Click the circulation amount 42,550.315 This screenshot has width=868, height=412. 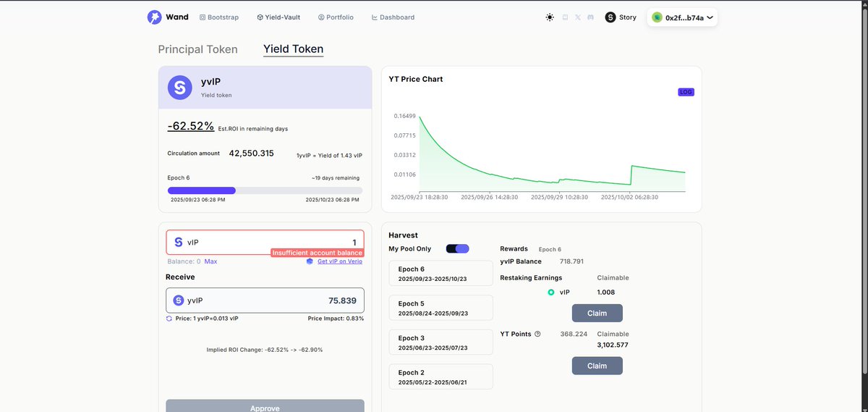[252, 154]
